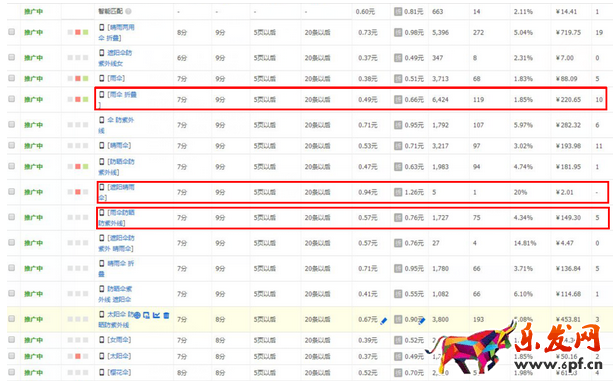Tick the checkbox for the [雨伞 折叠] row
The image size is (613, 385).
click(x=12, y=99)
